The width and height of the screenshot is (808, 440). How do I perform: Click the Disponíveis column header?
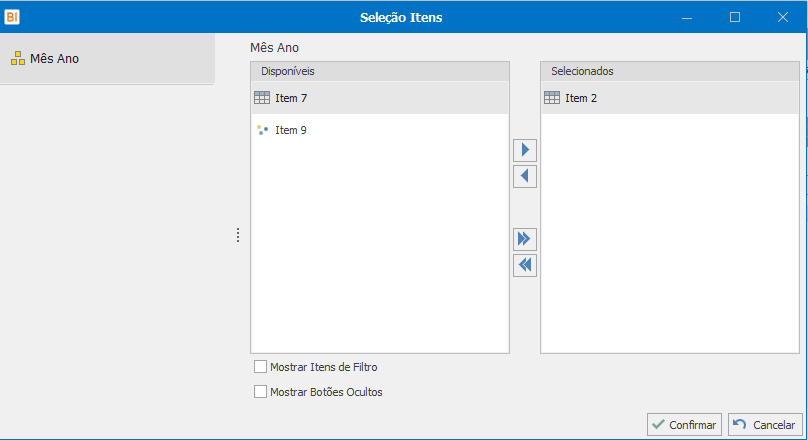click(380, 72)
